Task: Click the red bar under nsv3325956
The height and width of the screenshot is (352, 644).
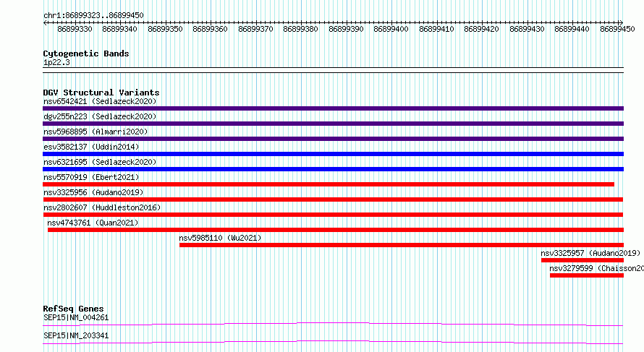Action: [333, 199]
